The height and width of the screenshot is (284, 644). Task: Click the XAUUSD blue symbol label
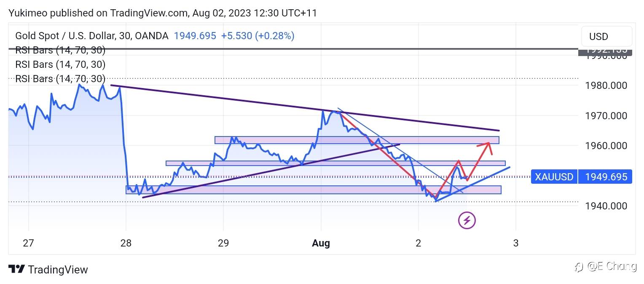coord(554,177)
